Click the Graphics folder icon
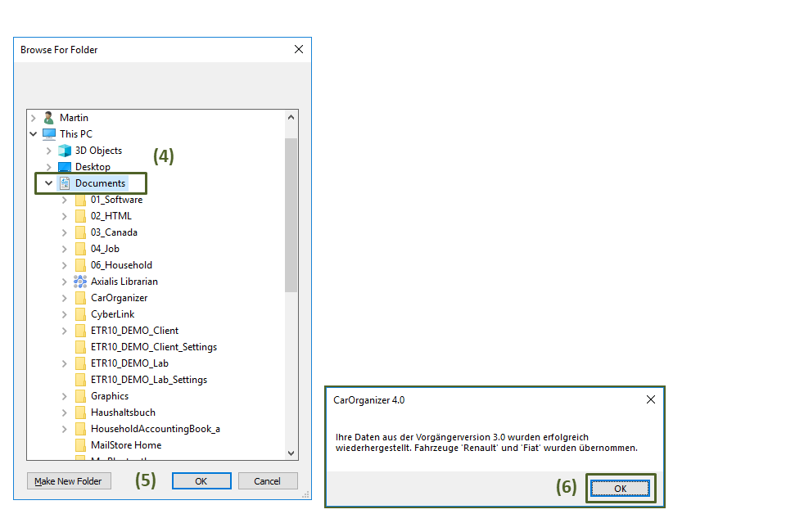This screenshot has width=786, height=532. (x=80, y=396)
